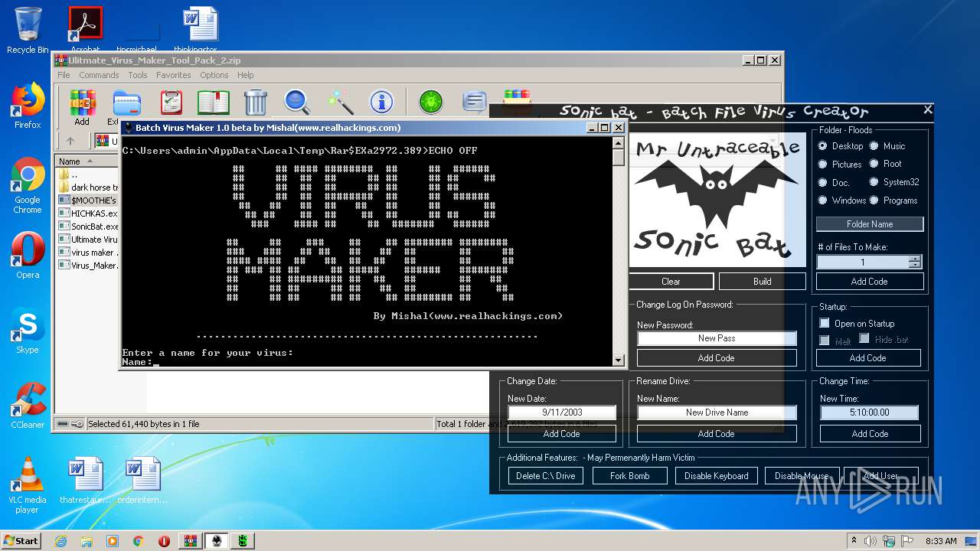Viewport: 980px width, 551px height.
Task: Click Add Code under New Password
Action: [717, 357]
